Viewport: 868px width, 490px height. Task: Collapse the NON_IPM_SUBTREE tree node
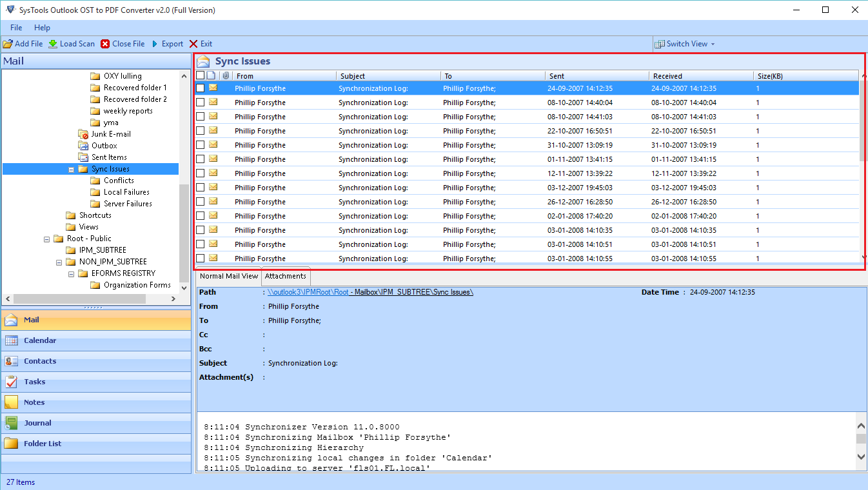59,262
